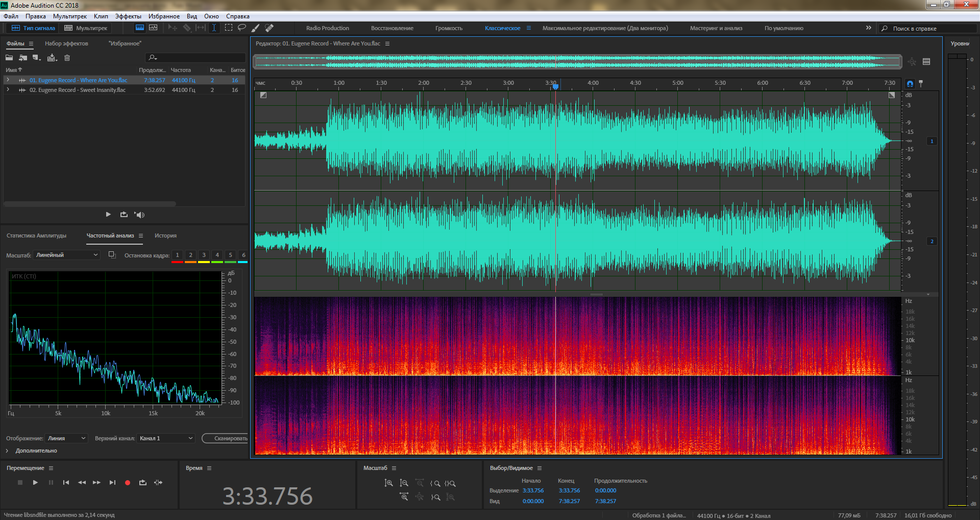Open the New File dropdown icon
This screenshot has height=520, width=980.
click(x=37, y=58)
